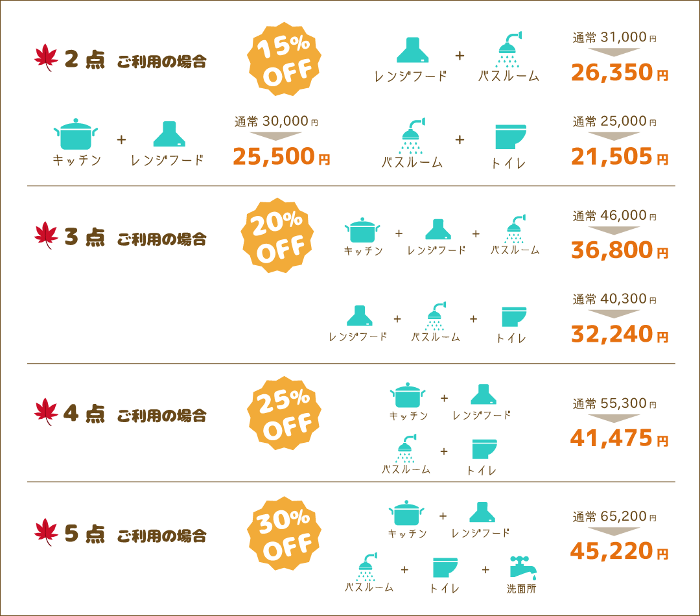Click the shower icon beside 26,350円
700x616 pixels.
(509, 49)
